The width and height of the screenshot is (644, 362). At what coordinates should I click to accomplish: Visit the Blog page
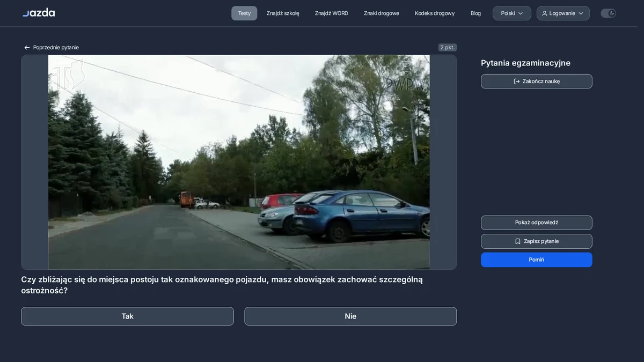coord(475,13)
